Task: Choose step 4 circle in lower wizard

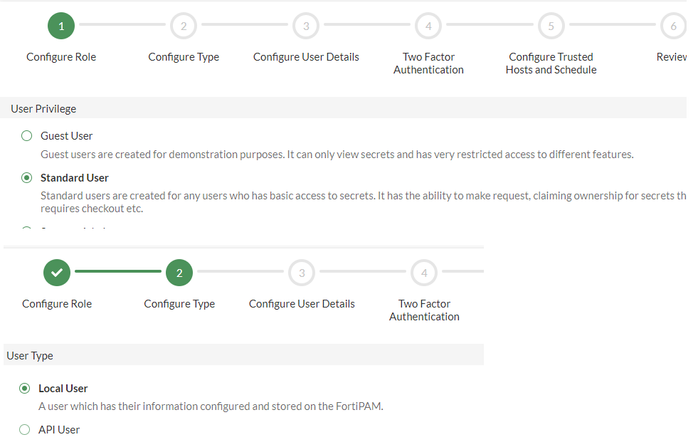Action: coord(424,272)
